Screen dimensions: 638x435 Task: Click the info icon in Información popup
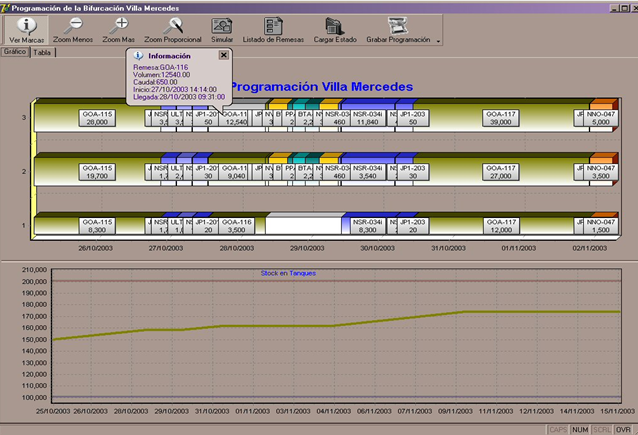pyautogui.click(x=138, y=56)
